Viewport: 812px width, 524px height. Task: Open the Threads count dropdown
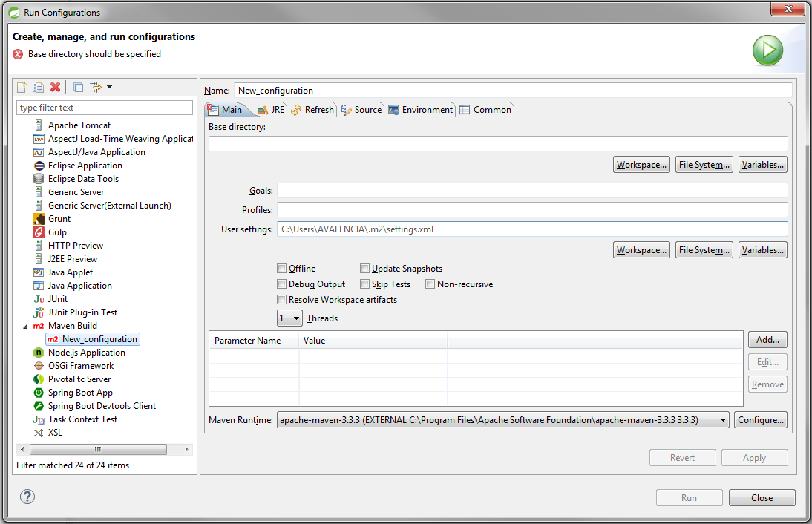tap(289, 318)
